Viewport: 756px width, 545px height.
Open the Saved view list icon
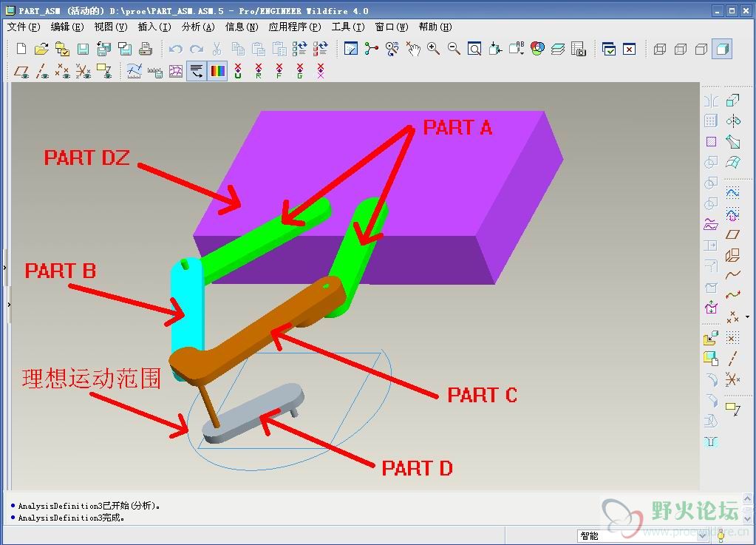tap(516, 49)
